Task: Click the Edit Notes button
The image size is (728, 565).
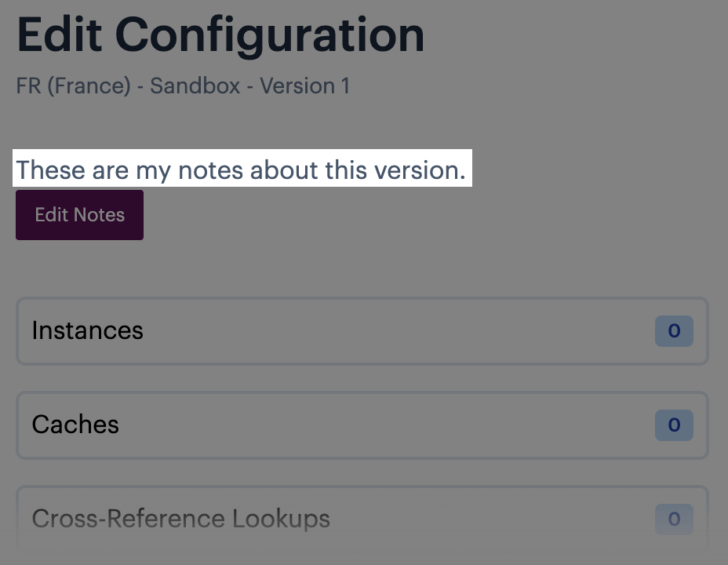Action: [x=79, y=215]
